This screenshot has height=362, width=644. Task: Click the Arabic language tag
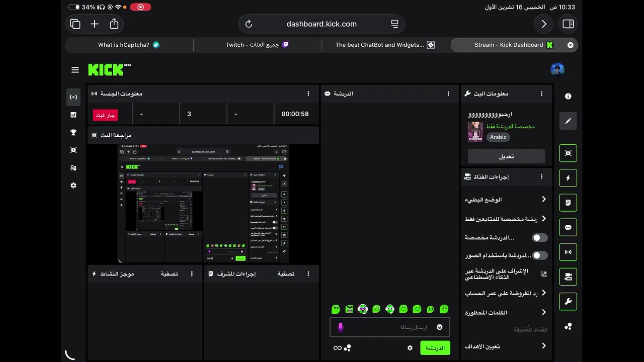point(498,137)
